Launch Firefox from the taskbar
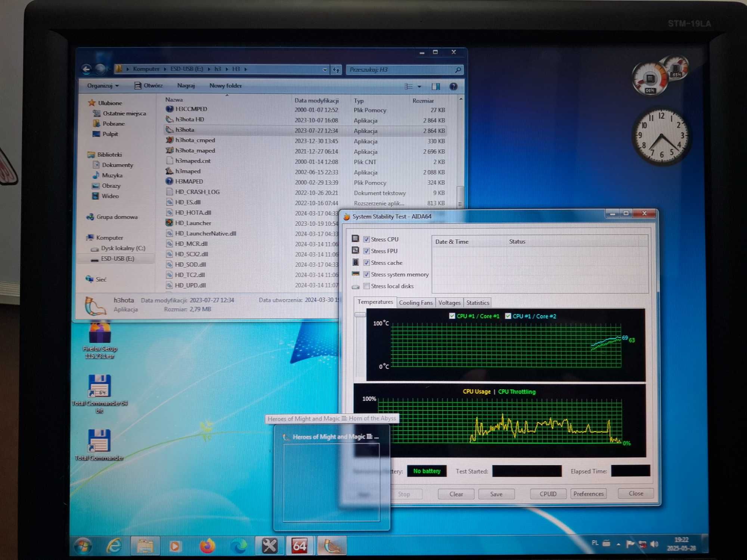 207,547
